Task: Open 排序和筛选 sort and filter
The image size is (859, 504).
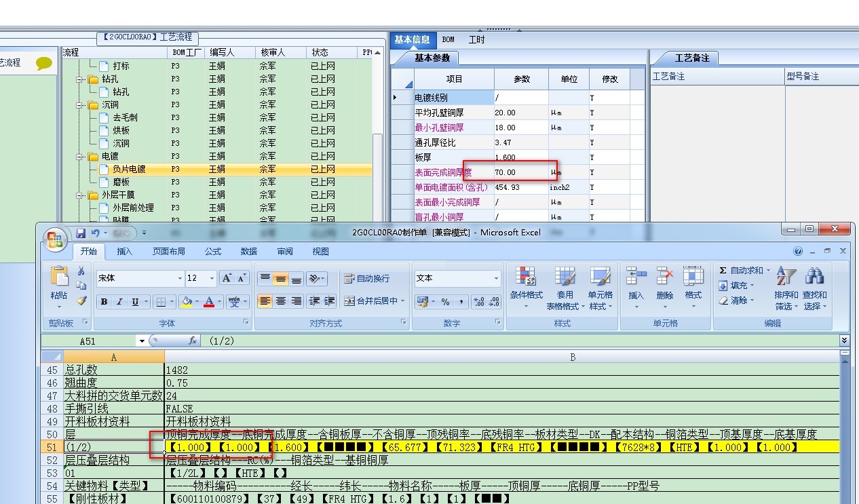Action: (x=786, y=288)
